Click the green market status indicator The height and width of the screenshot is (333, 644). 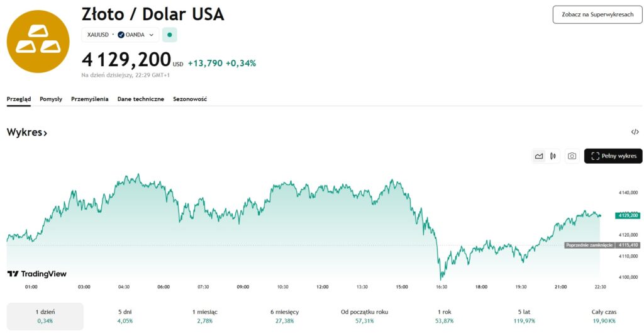point(169,35)
